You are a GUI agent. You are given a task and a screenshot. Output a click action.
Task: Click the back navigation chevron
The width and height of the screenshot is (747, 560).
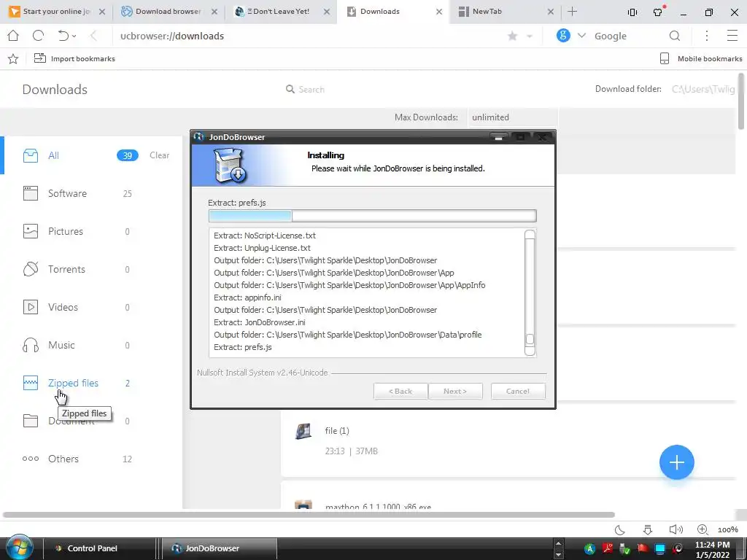[x=93, y=36]
